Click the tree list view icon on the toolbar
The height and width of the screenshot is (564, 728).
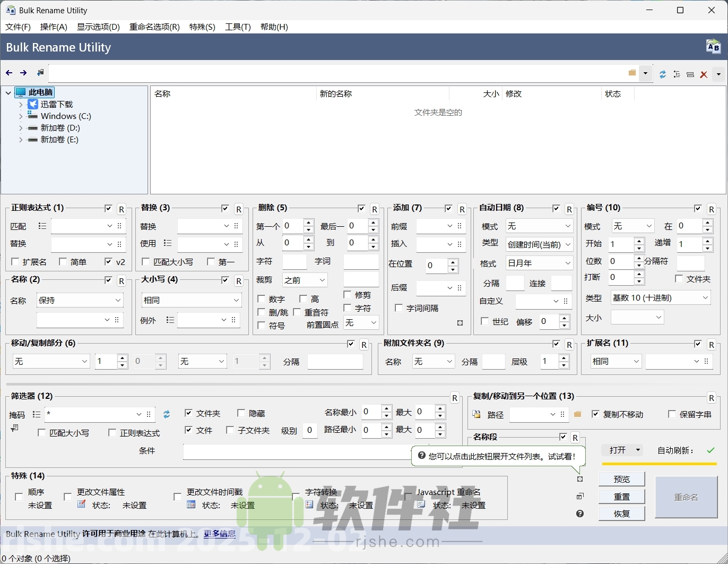677,74
